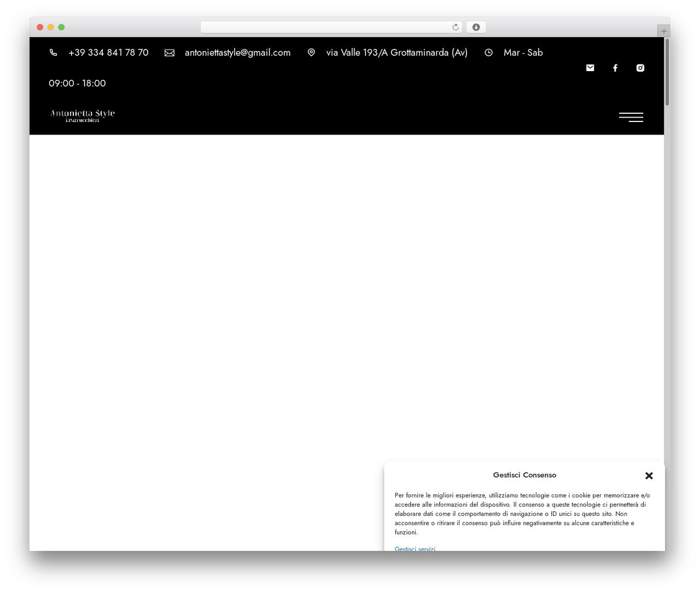The image size is (700, 593).
Task: Open the hamburger navigation menu
Action: (631, 117)
